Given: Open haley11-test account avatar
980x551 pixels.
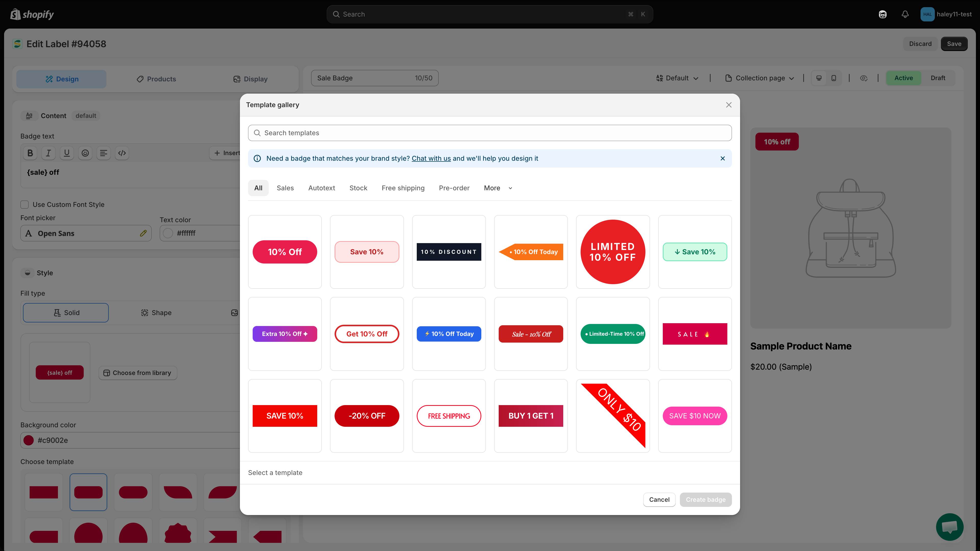Looking at the screenshot, I should pyautogui.click(x=927, y=14).
